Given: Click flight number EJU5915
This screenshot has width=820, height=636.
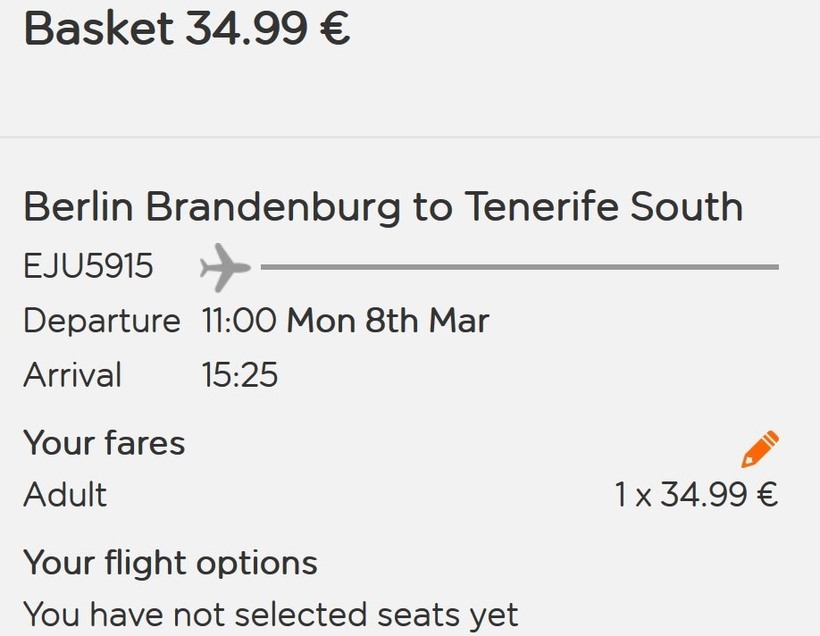Looking at the screenshot, I should tap(88, 267).
